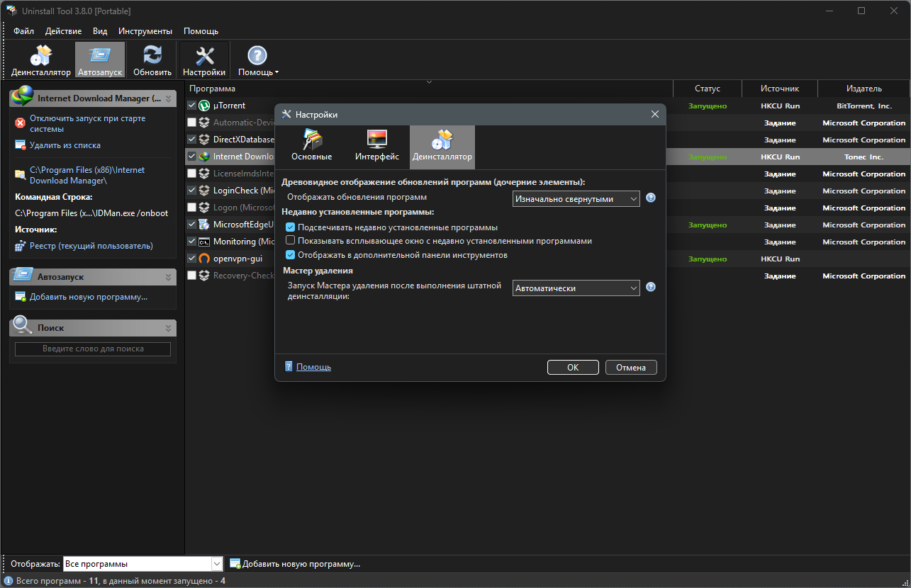Sort by the Издатель column header
Screen dimensions: 911x588
(x=864, y=89)
